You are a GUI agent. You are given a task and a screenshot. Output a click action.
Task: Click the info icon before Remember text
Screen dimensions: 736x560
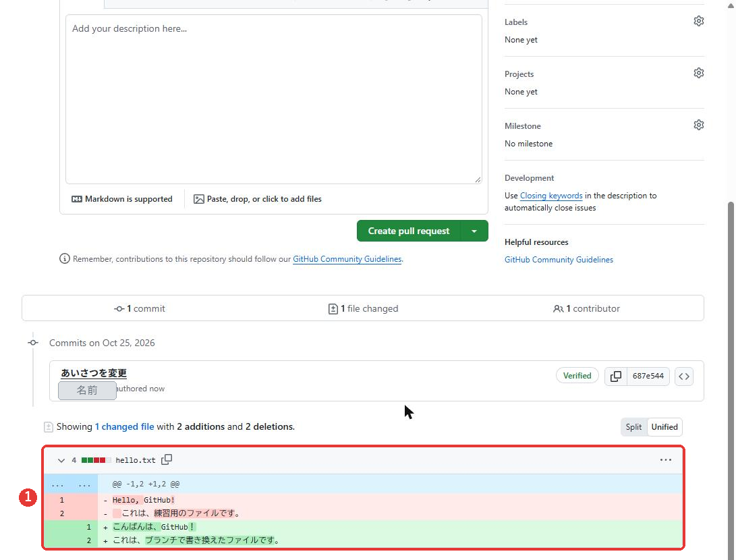64,258
